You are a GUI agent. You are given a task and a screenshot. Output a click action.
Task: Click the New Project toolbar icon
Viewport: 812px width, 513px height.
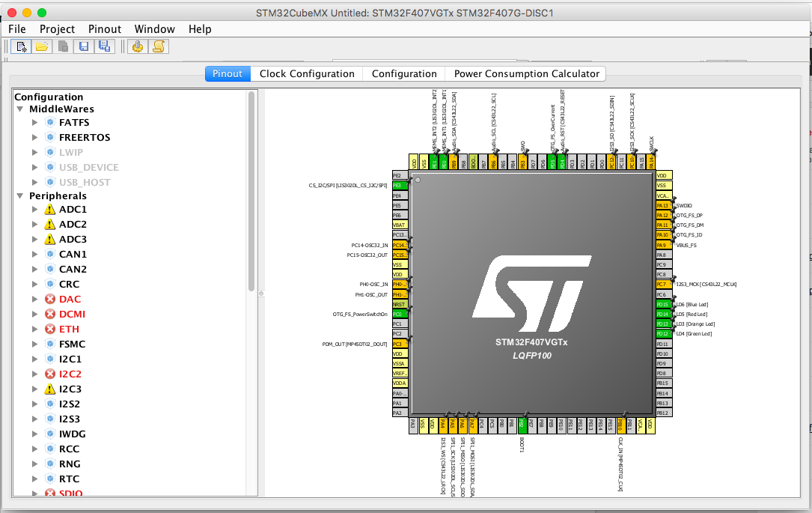[x=21, y=46]
